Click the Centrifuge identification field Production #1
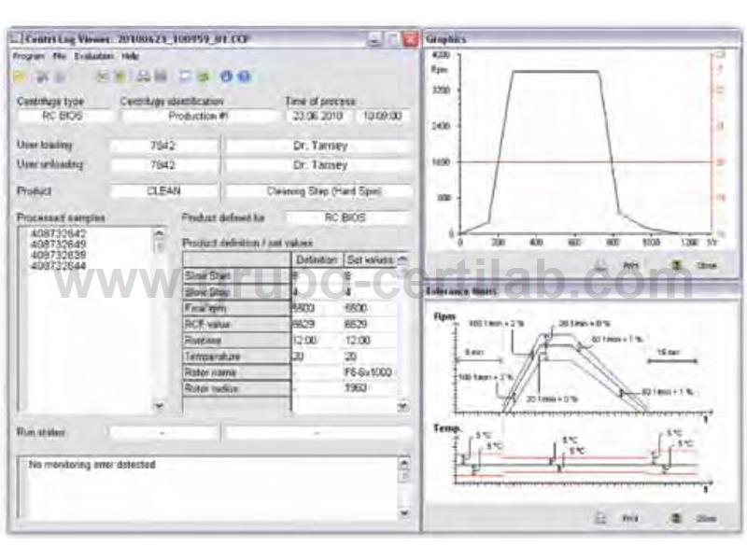 [x=200, y=117]
